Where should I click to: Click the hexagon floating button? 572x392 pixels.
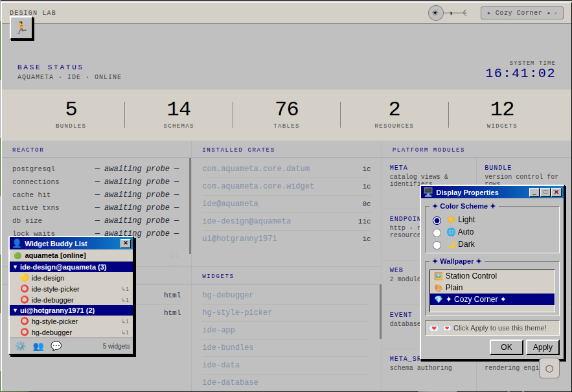(549, 369)
